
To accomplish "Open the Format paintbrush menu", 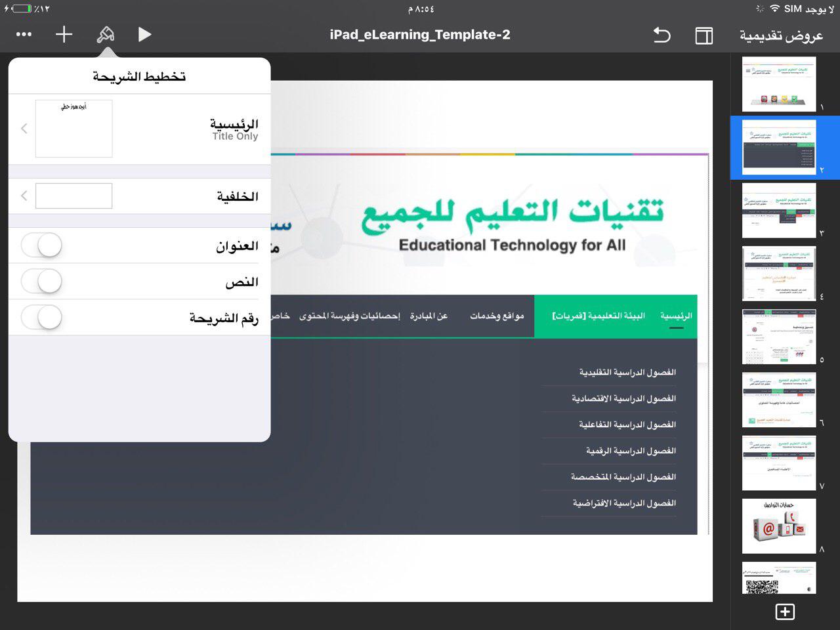I will coord(105,35).
